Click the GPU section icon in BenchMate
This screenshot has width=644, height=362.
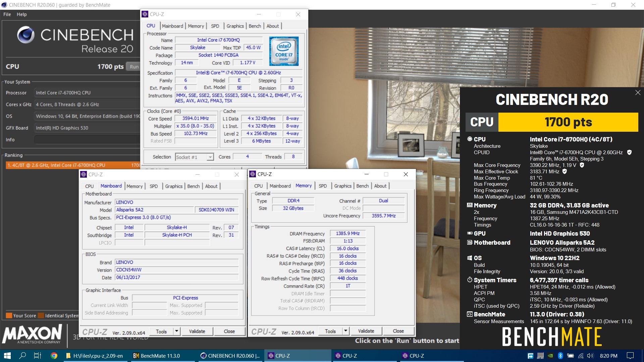[470, 233]
